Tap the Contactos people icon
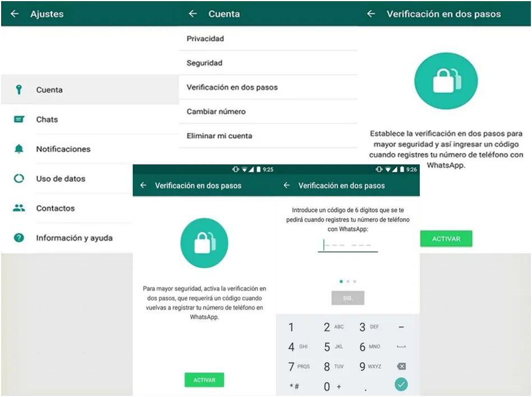 coord(19,208)
